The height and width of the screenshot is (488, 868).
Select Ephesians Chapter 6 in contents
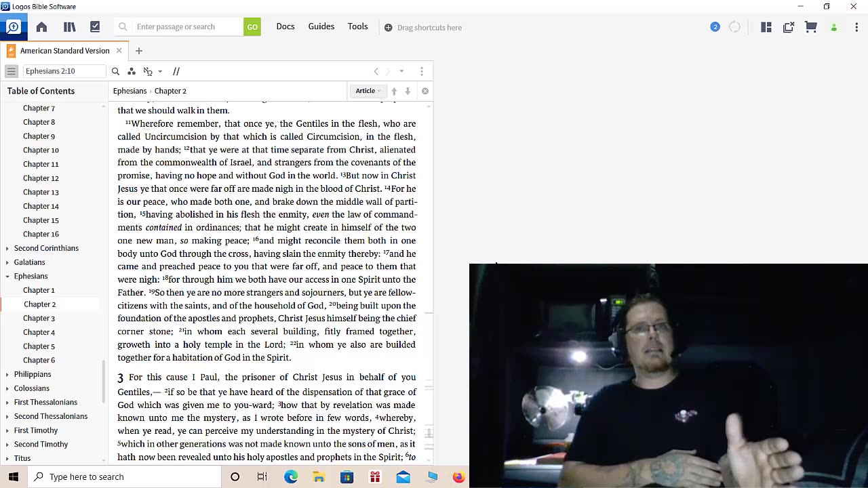pyautogui.click(x=39, y=360)
